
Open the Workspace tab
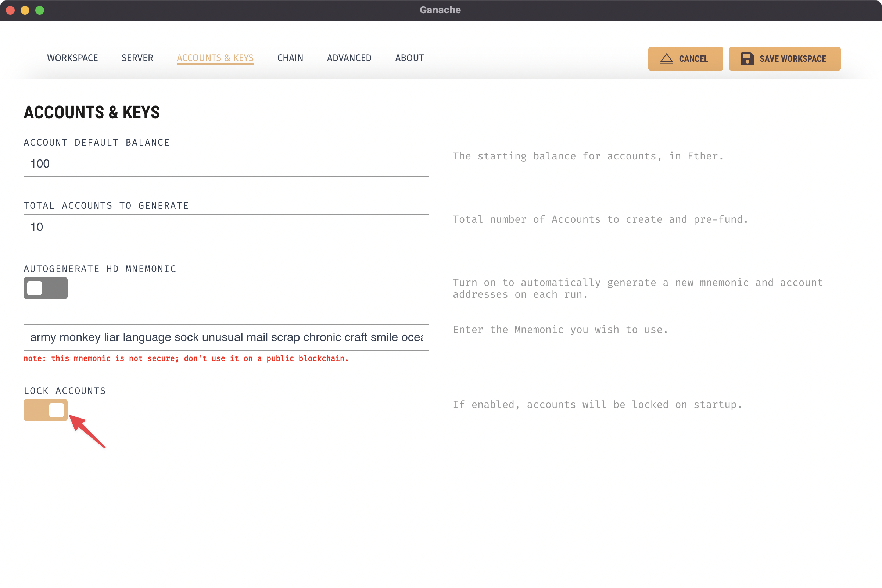point(72,58)
